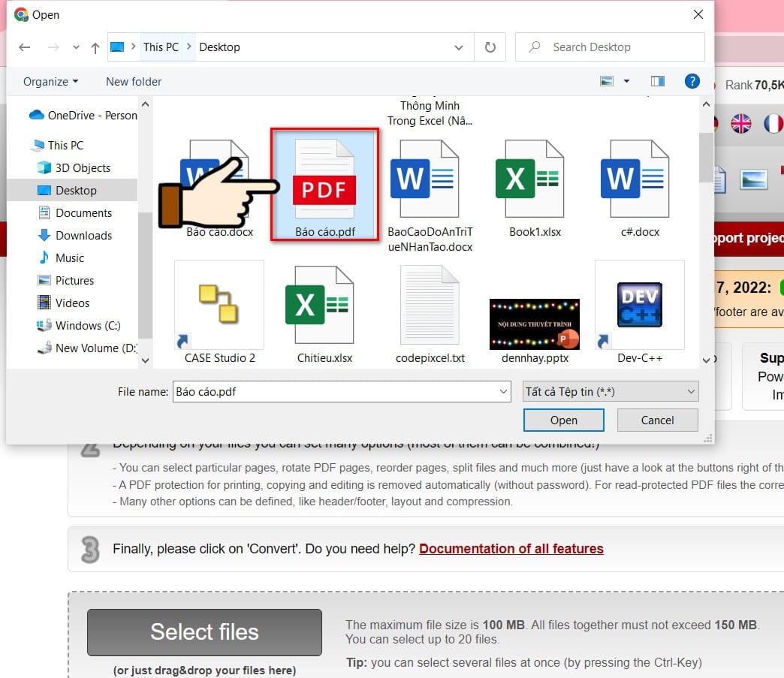Open 3D Objects folder in sidebar
Screen dimensions: 784x678
tap(74, 168)
